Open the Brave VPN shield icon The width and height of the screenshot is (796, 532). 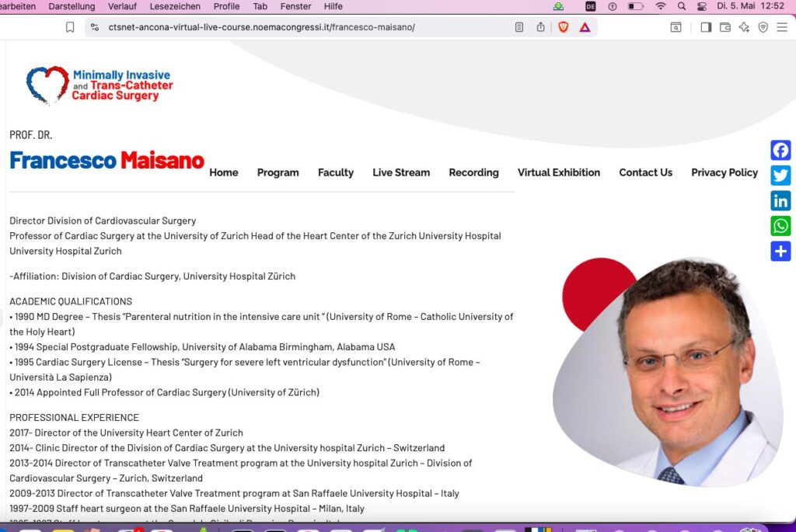(763, 27)
